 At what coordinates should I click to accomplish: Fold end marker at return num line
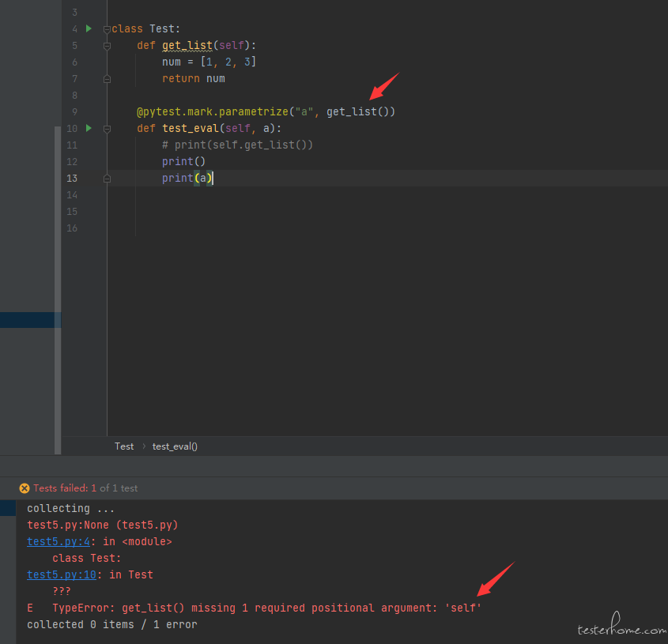click(x=107, y=79)
